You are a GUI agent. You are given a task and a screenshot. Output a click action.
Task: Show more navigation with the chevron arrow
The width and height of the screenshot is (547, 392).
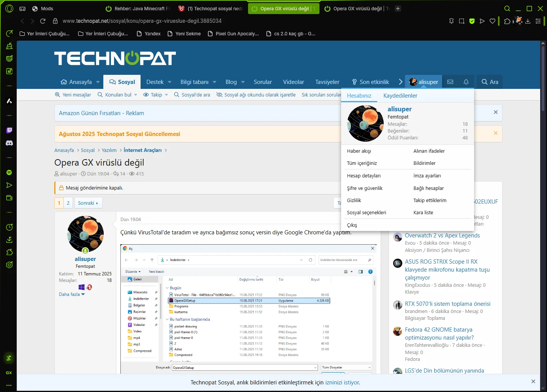pos(401,82)
